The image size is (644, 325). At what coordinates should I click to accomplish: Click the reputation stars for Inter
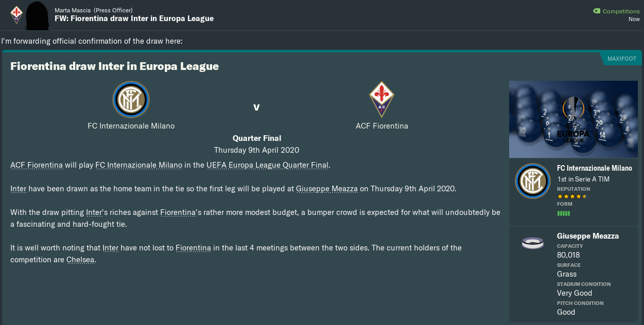tap(572, 196)
